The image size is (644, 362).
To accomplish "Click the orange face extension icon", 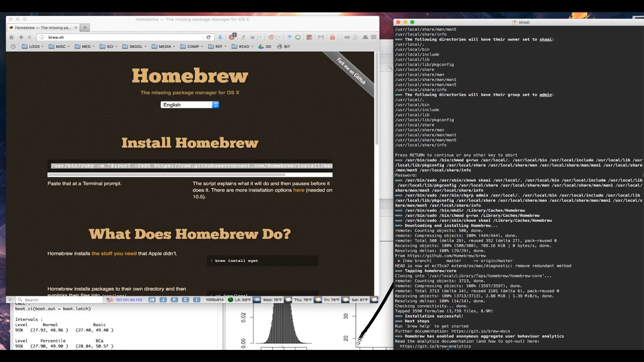I will point(271,37).
